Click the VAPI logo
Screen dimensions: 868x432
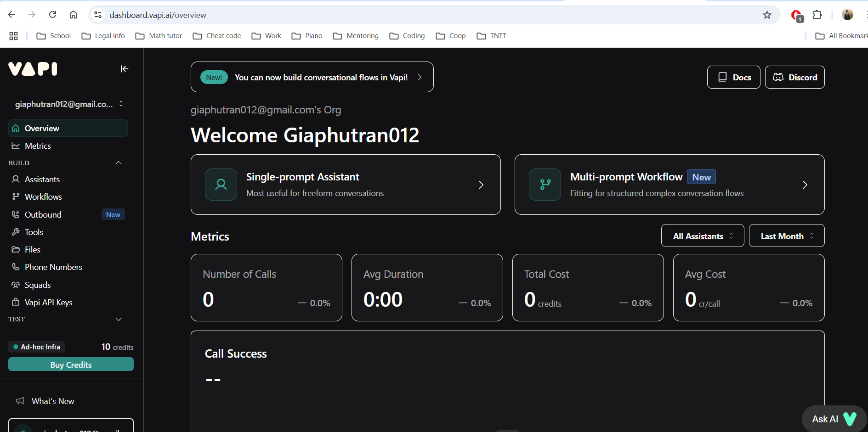click(x=33, y=69)
